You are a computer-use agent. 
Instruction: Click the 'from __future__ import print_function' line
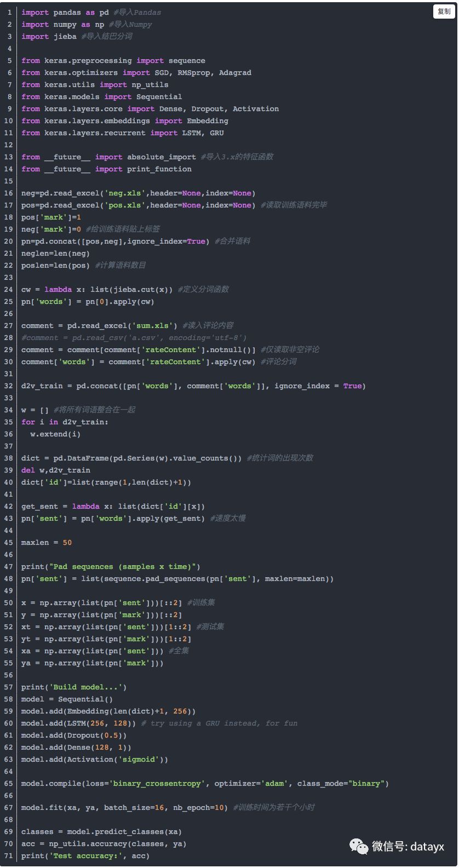tap(106, 169)
